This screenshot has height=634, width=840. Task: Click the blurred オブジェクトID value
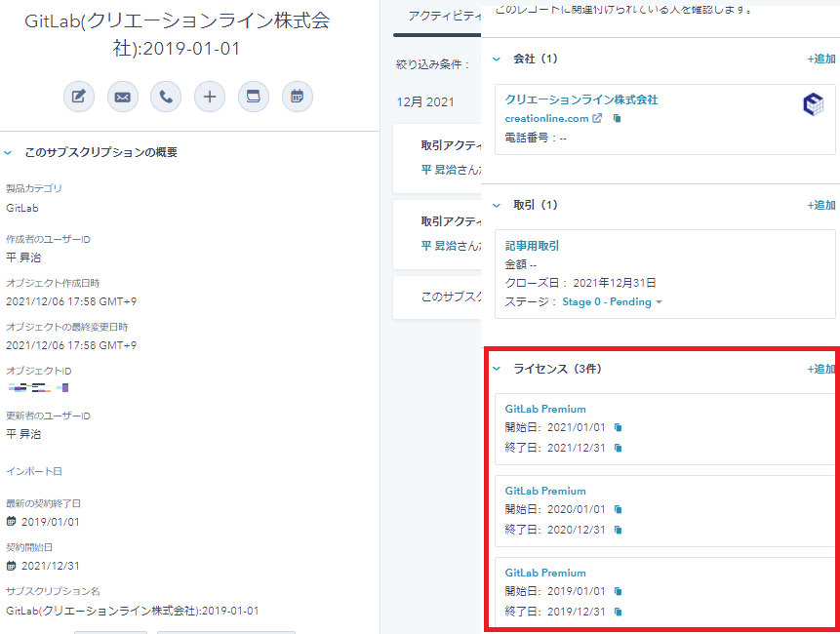pyautogui.click(x=38, y=387)
